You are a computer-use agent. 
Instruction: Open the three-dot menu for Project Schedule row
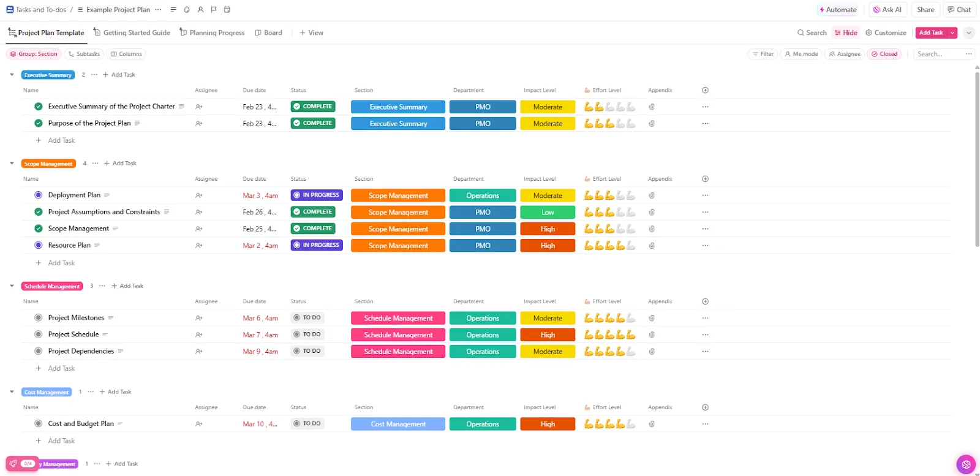pyautogui.click(x=705, y=334)
